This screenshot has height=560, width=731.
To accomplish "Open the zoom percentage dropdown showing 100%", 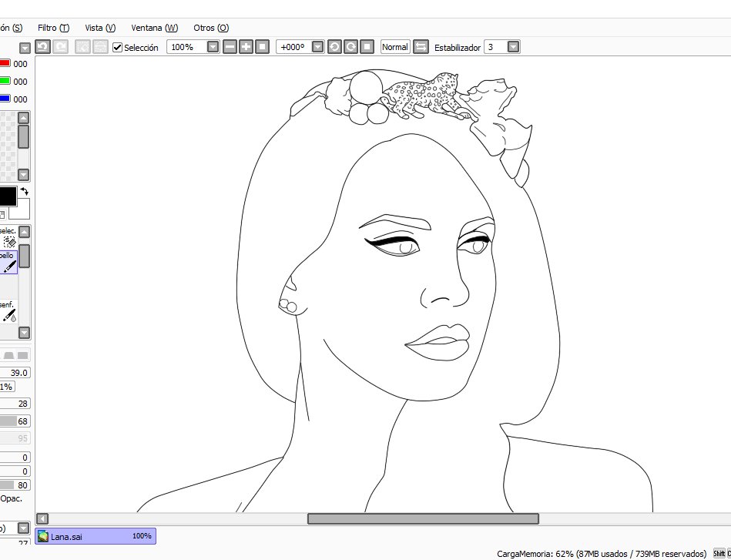I will pyautogui.click(x=213, y=47).
